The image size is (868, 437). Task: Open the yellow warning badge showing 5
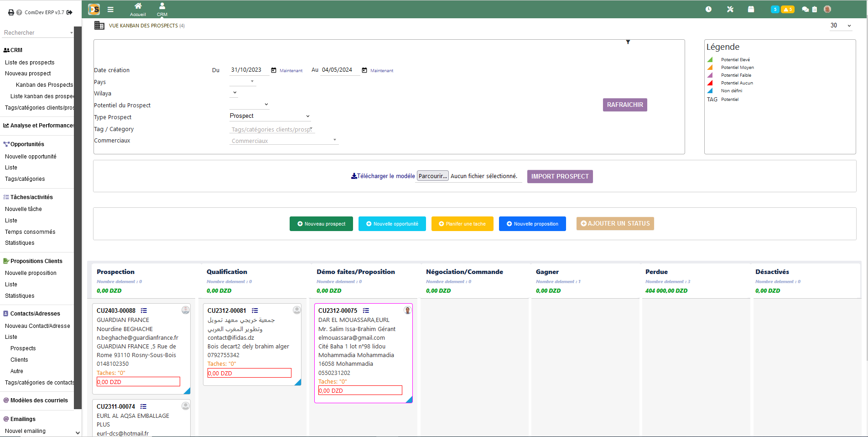[788, 9]
